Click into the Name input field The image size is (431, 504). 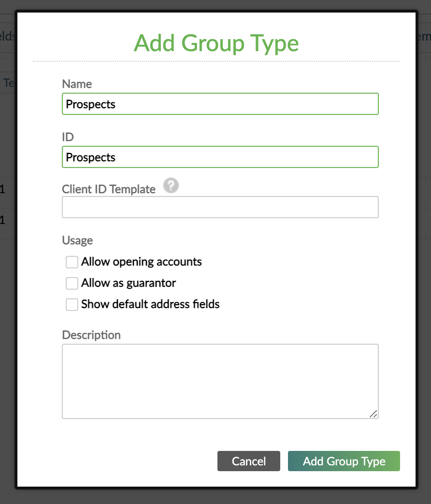point(220,104)
